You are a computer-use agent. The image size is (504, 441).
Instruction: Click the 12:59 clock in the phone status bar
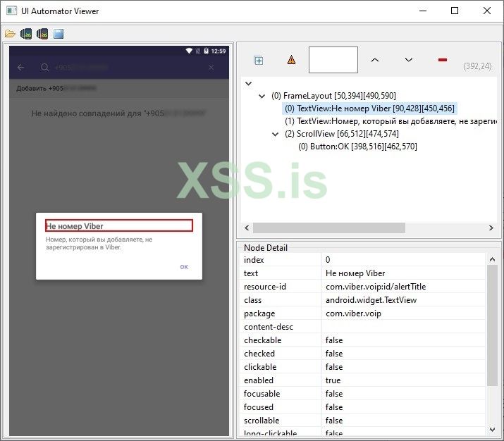(x=219, y=51)
